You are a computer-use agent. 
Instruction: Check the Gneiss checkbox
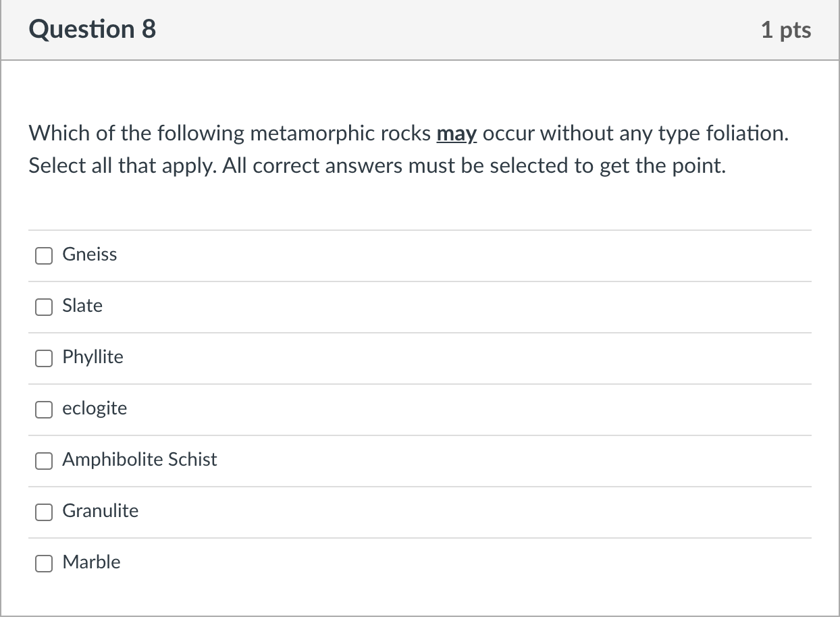43,256
